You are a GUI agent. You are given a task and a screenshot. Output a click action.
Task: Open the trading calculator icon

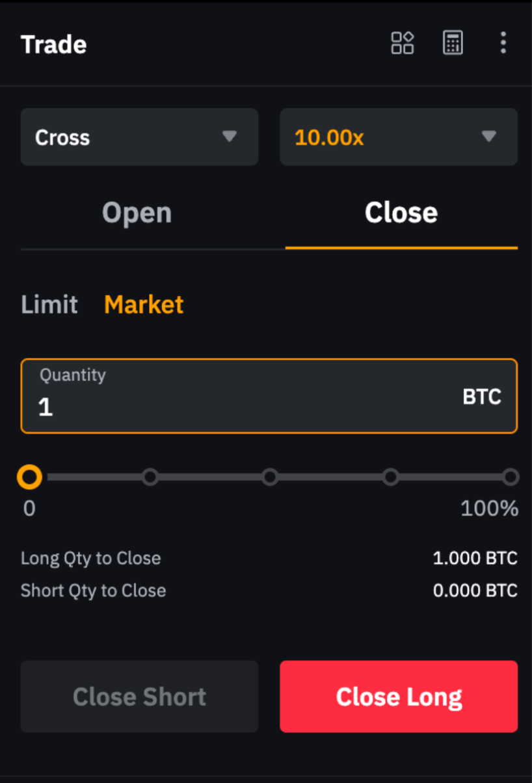pyautogui.click(x=453, y=44)
